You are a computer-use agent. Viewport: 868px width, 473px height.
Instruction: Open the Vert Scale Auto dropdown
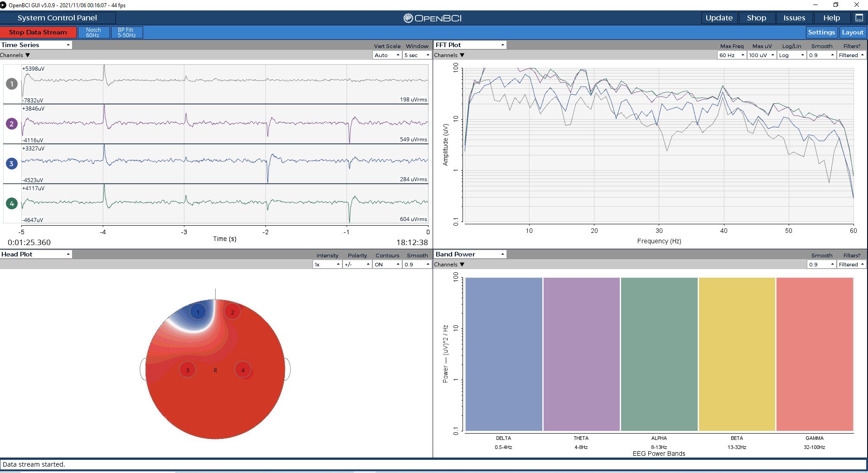pyautogui.click(x=387, y=55)
